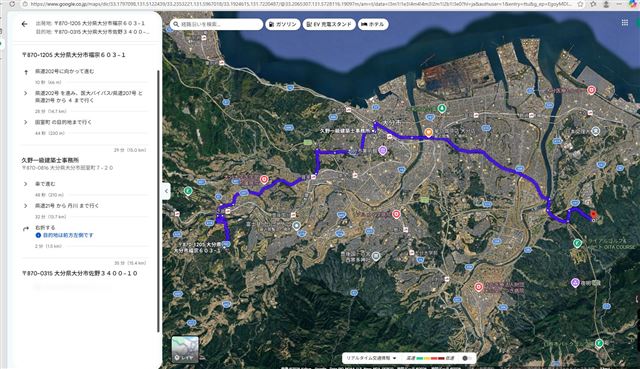Click the magnifier icon in the search box

(x=176, y=24)
